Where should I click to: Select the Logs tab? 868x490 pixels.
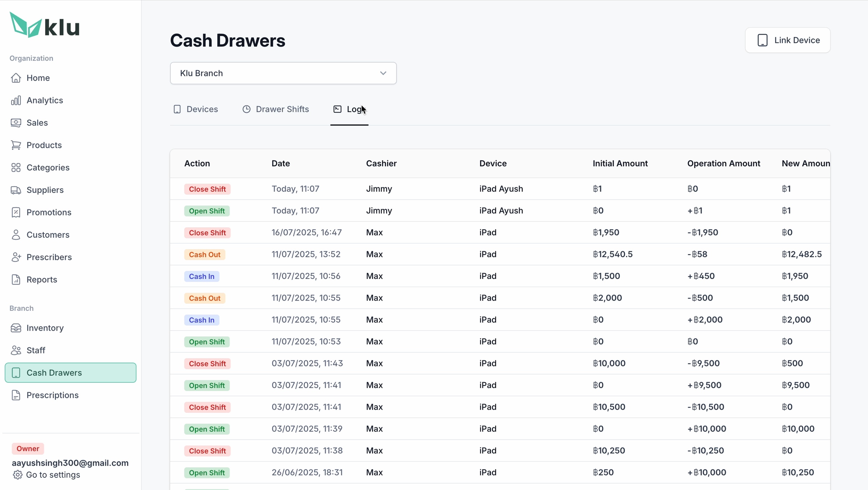point(349,109)
